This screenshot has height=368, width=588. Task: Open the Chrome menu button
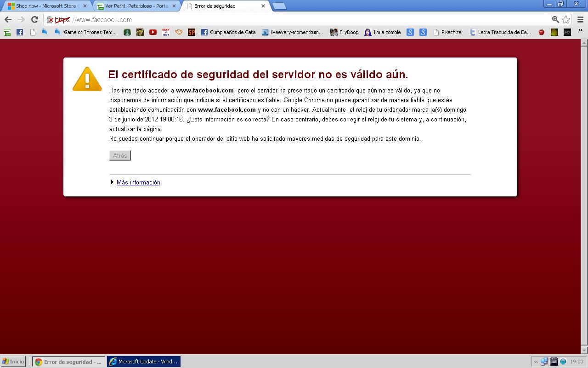pos(581,19)
